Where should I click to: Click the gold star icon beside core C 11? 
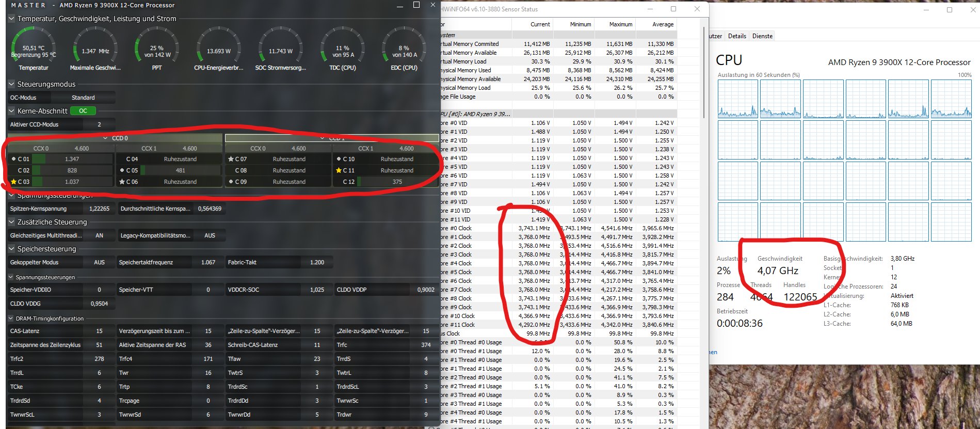coord(339,170)
